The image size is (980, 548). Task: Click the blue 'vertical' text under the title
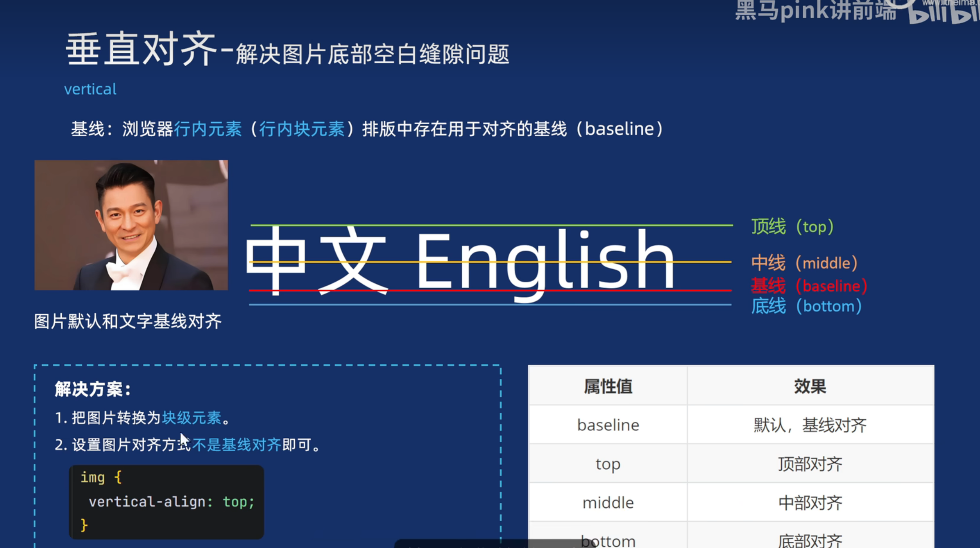point(90,89)
